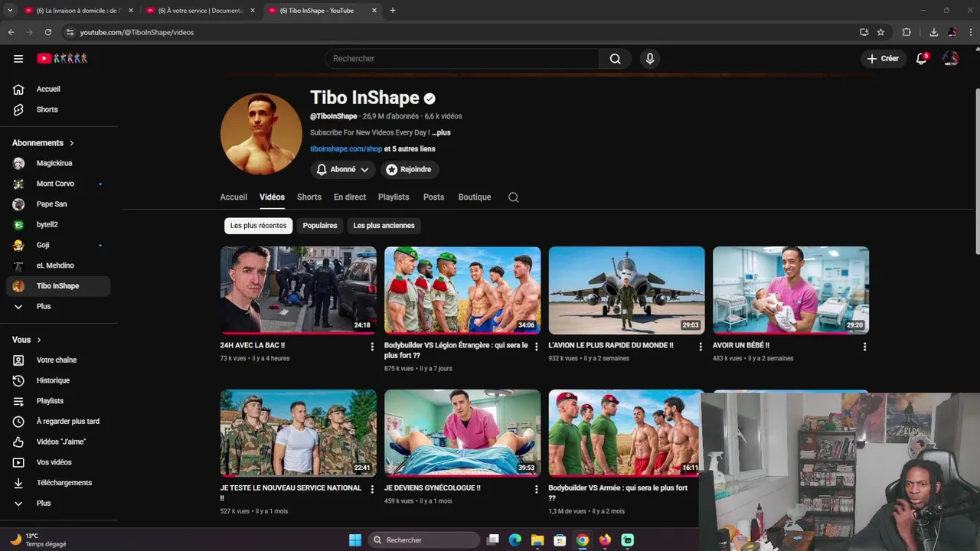Expand the Vous section

pos(27,340)
